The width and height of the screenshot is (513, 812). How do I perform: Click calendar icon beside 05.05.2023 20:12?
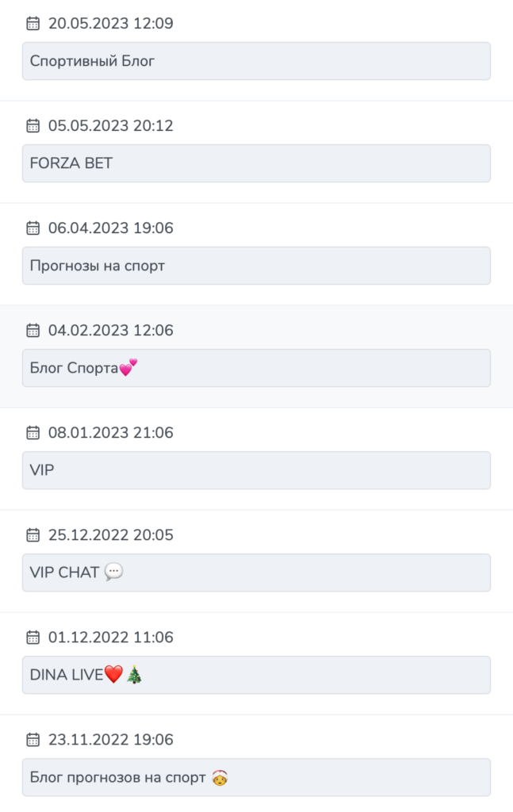pyautogui.click(x=33, y=126)
